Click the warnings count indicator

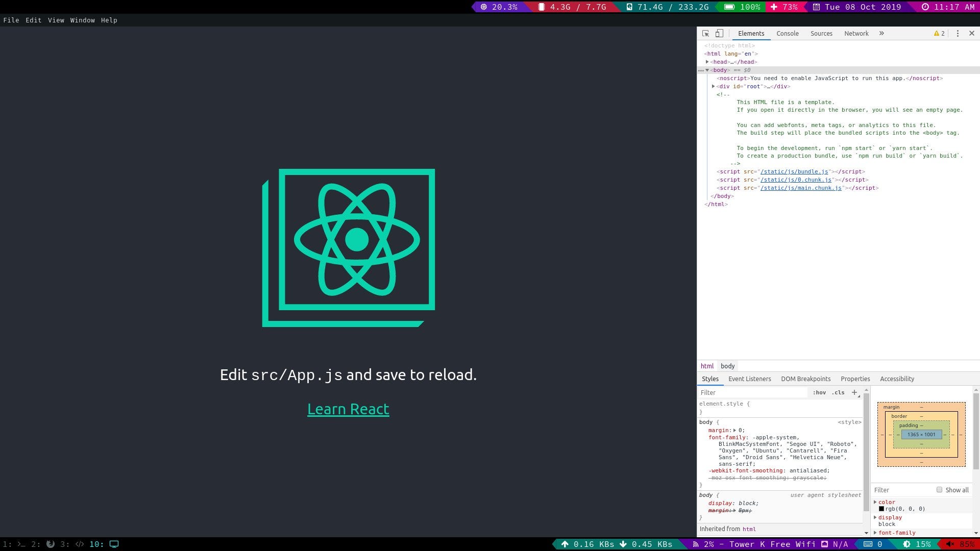[939, 34]
